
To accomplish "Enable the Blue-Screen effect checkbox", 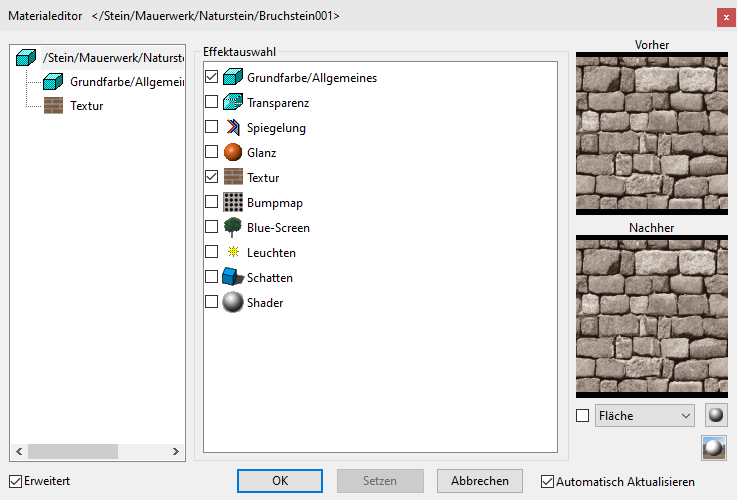I will click(x=212, y=227).
